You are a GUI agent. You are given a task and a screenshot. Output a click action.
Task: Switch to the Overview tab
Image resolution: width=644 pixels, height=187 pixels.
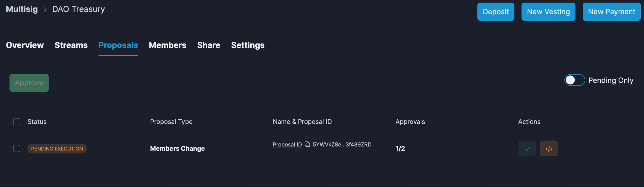[25, 45]
